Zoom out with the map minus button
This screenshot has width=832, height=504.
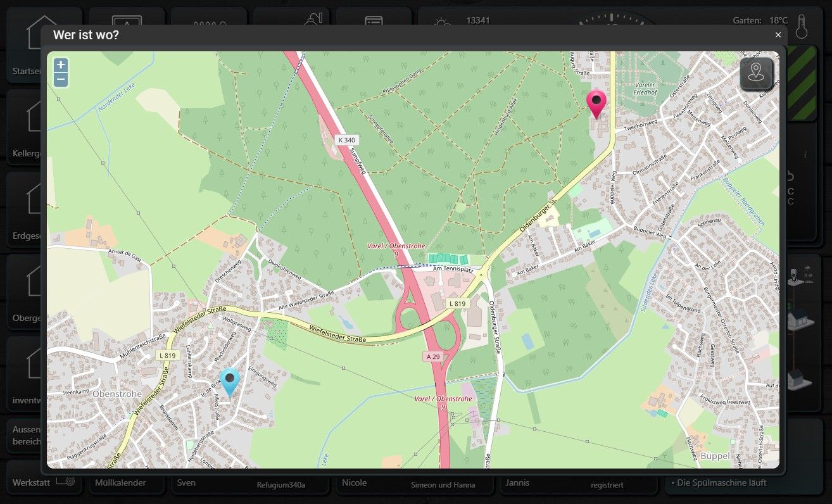[61, 80]
